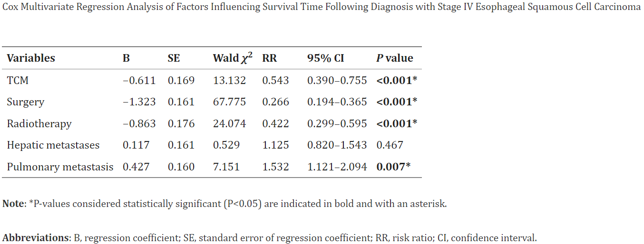Select the Variables column header
Viewport: 644px width, 244px height.
[31, 58]
